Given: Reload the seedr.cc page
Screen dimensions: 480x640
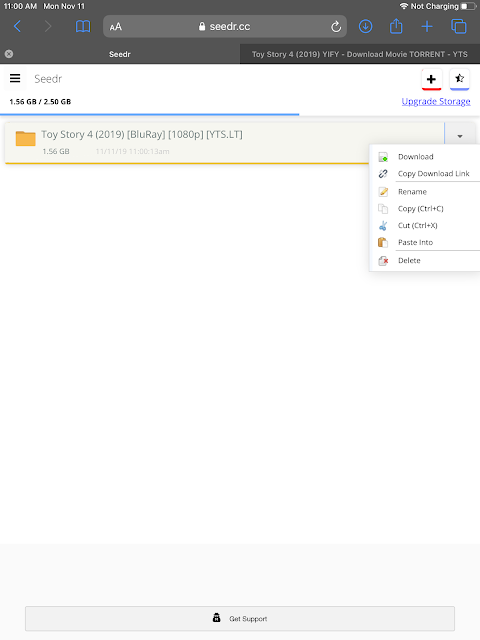Looking at the screenshot, I should coord(336,27).
